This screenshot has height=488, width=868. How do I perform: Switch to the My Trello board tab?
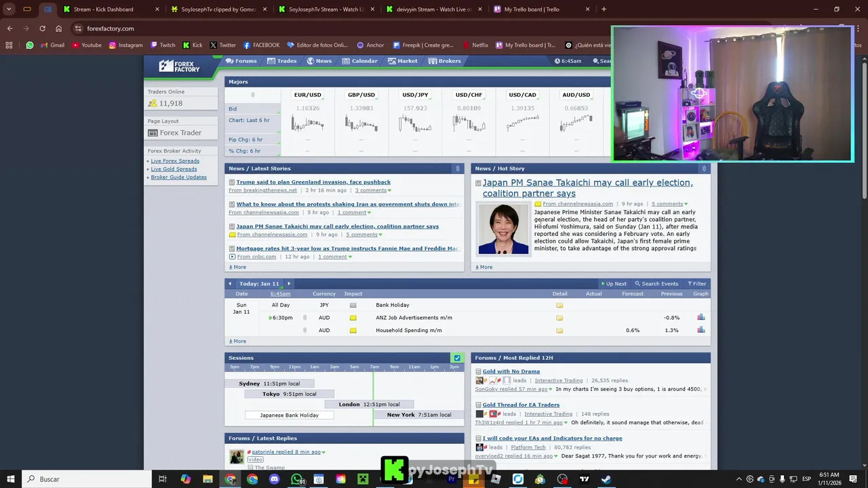[540, 9]
